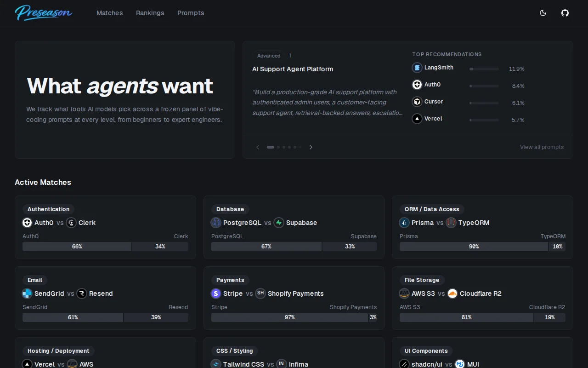Click the 'What agents want' headline

(120, 86)
